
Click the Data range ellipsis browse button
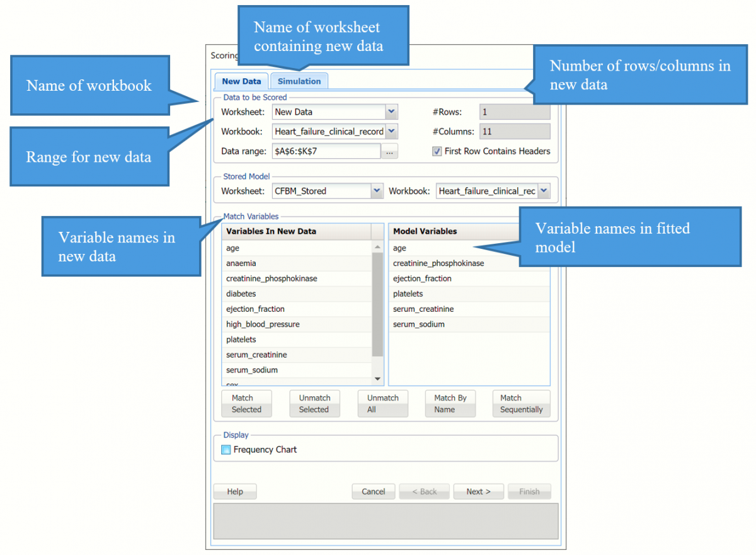coord(390,152)
